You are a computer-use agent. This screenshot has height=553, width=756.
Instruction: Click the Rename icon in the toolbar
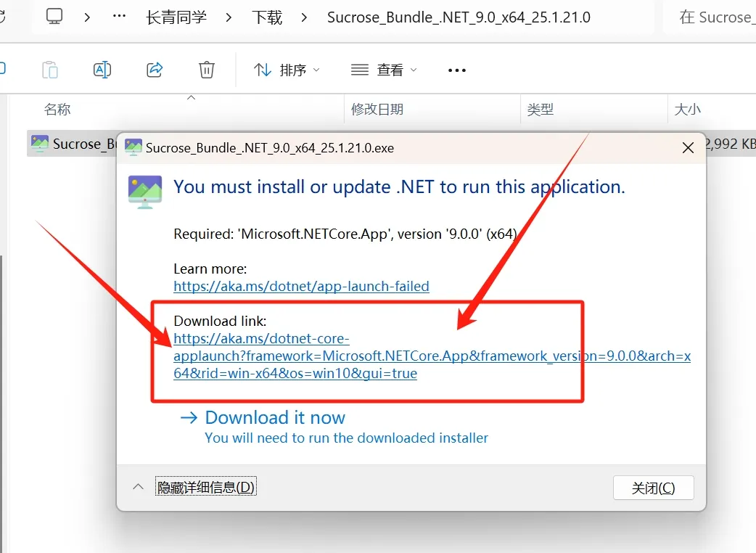click(102, 70)
